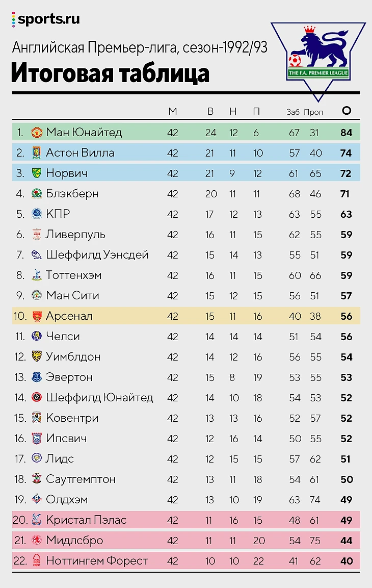Click the О points column header
372x588 pixels.
[x=347, y=111]
